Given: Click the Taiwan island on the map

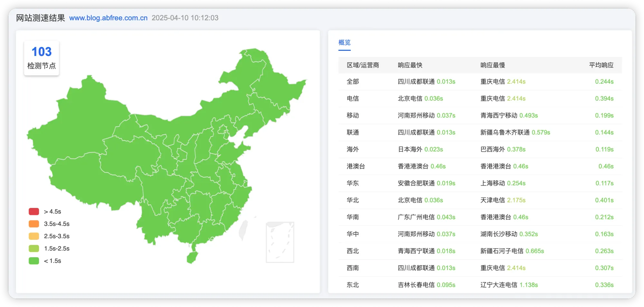Looking at the screenshot, I should coord(243,230).
